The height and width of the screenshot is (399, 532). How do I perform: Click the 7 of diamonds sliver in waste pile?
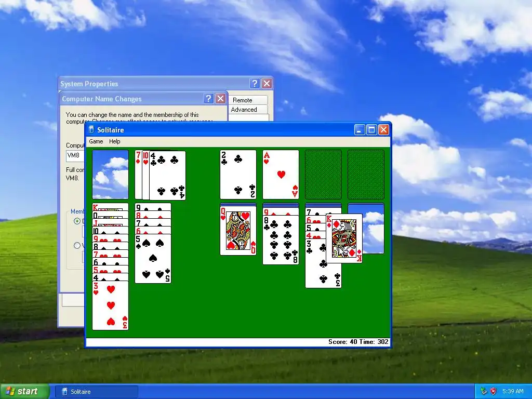[138, 175]
